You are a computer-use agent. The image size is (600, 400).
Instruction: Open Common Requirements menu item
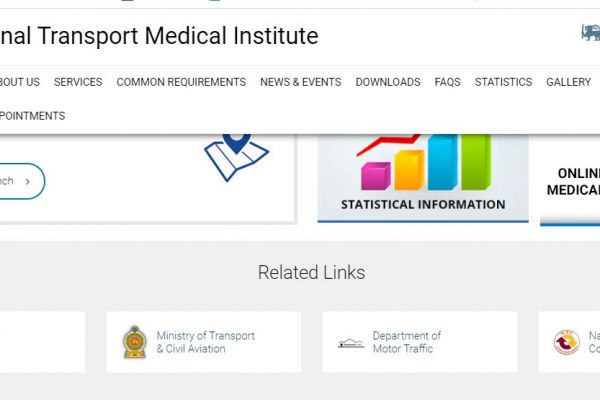[181, 82]
